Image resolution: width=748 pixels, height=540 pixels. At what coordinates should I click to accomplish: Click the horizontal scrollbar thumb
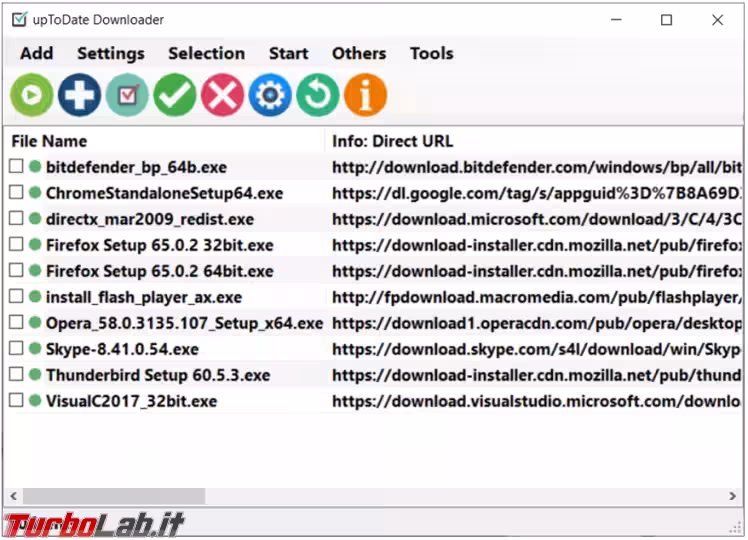pyautogui.click(x=114, y=496)
